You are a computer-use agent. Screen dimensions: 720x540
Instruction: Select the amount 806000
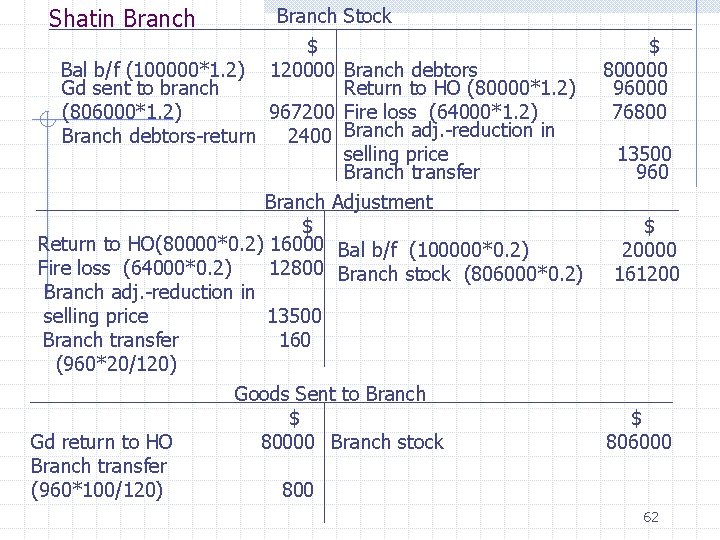(639, 442)
